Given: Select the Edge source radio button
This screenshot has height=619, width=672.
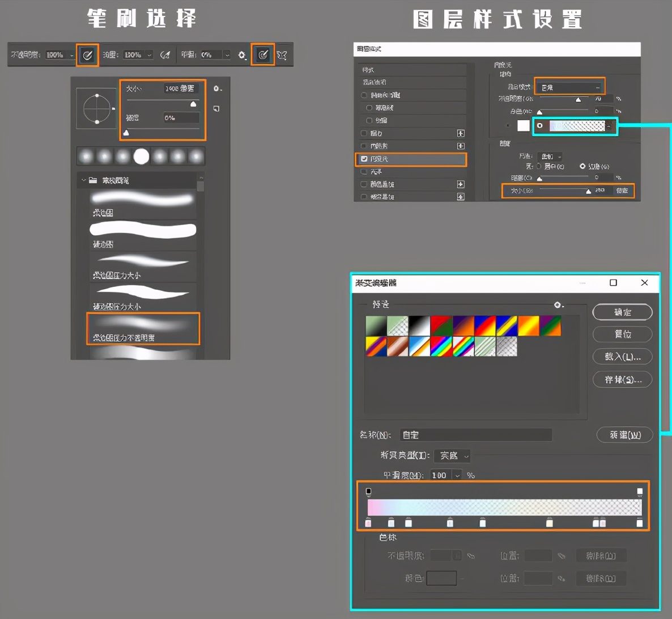Looking at the screenshot, I should pos(582,166).
